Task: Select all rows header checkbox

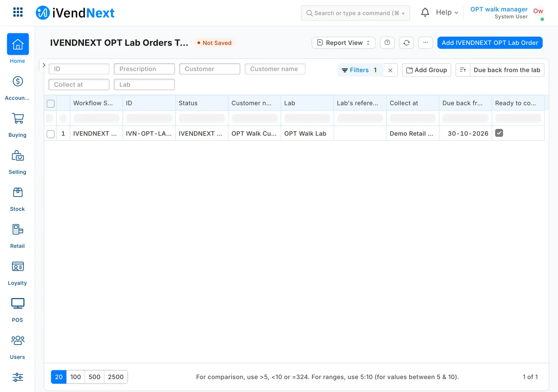Action: point(51,103)
